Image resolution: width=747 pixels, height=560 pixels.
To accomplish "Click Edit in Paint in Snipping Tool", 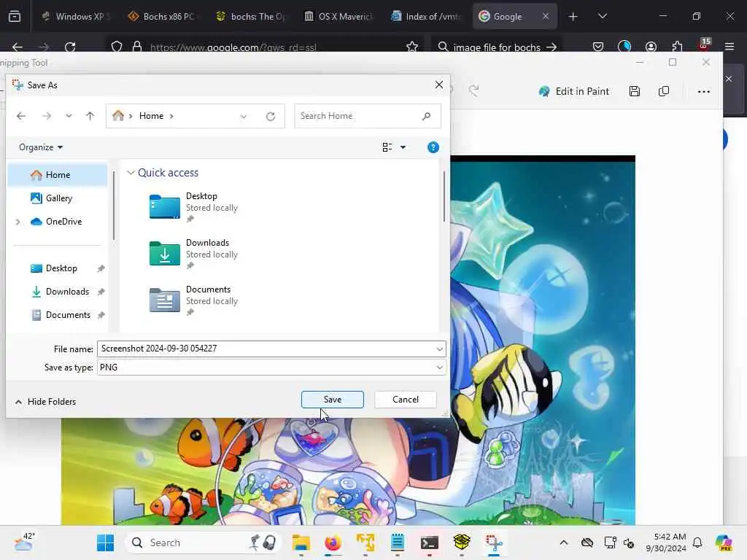I will click(573, 91).
